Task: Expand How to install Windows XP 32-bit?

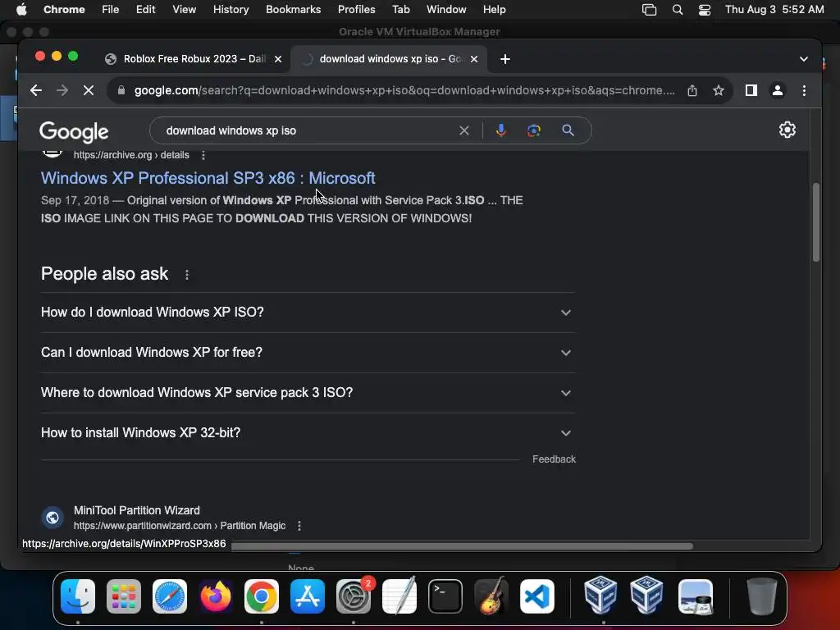Action: pyautogui.click(x=308, y=433)
